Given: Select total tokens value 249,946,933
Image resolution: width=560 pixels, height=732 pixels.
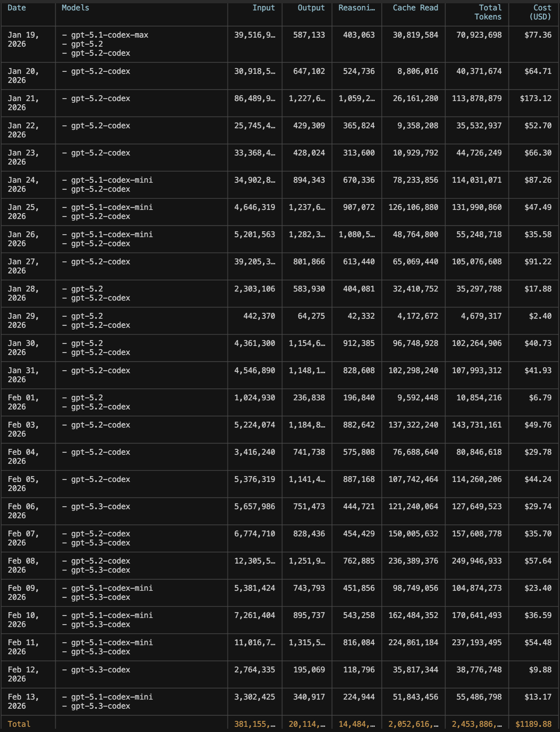Looking at the screenshot, I should (x=477, y=561).
